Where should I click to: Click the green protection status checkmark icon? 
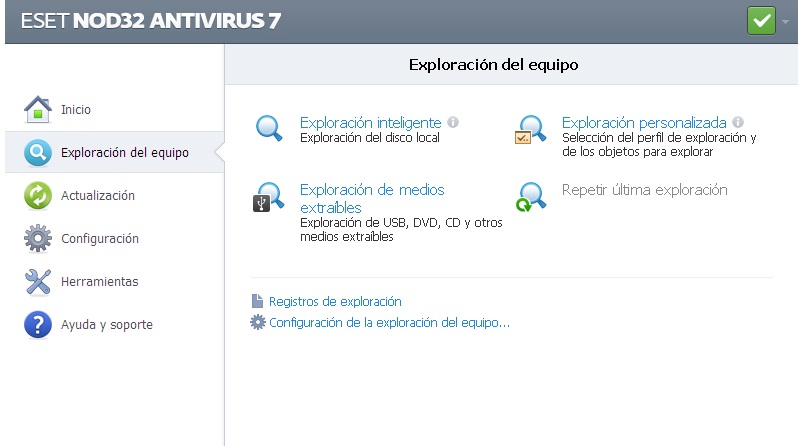click(761, 21)
